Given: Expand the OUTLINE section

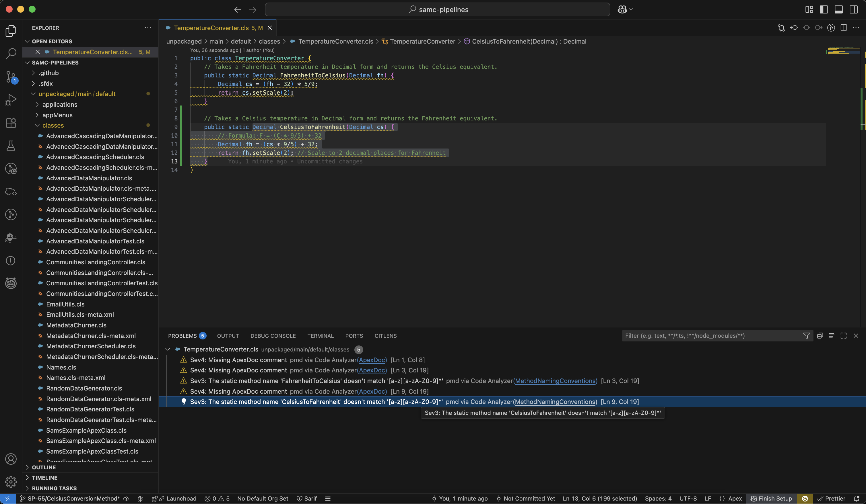Looking at the screenshot, I should (x=44, y=467).
